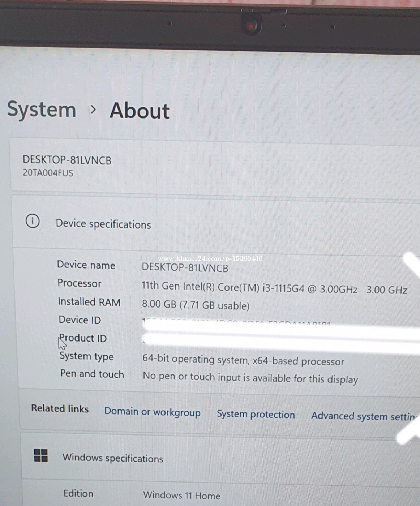The image size is (420, 506).
Task: Click the About breadcrumb heading
Action: point(140,110)
